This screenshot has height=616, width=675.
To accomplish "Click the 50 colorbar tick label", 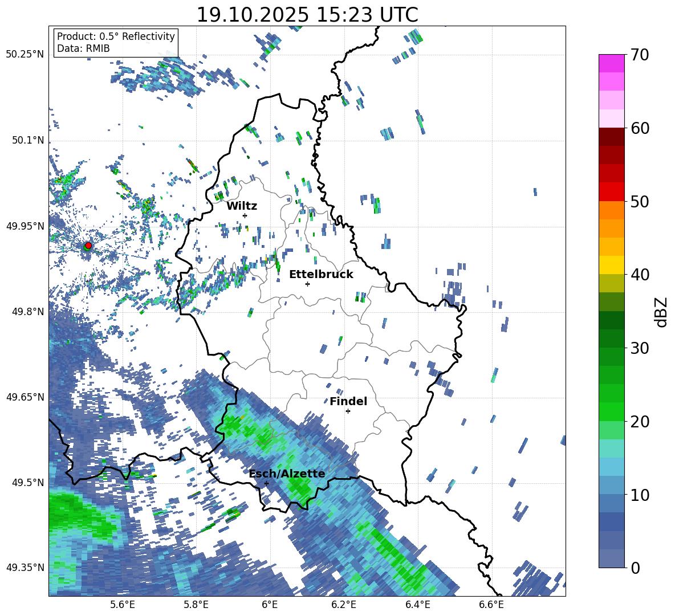I will click(x=639, y=201).
